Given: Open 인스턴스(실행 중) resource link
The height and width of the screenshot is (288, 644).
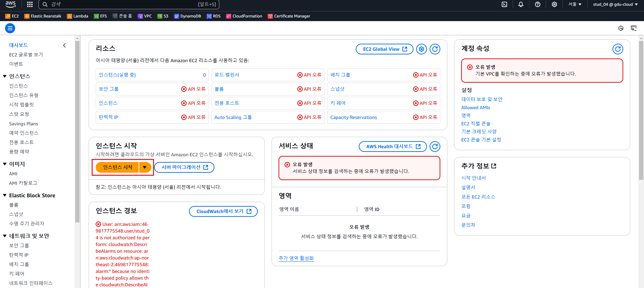Looking at the screenshot, I should click(117, 75).
